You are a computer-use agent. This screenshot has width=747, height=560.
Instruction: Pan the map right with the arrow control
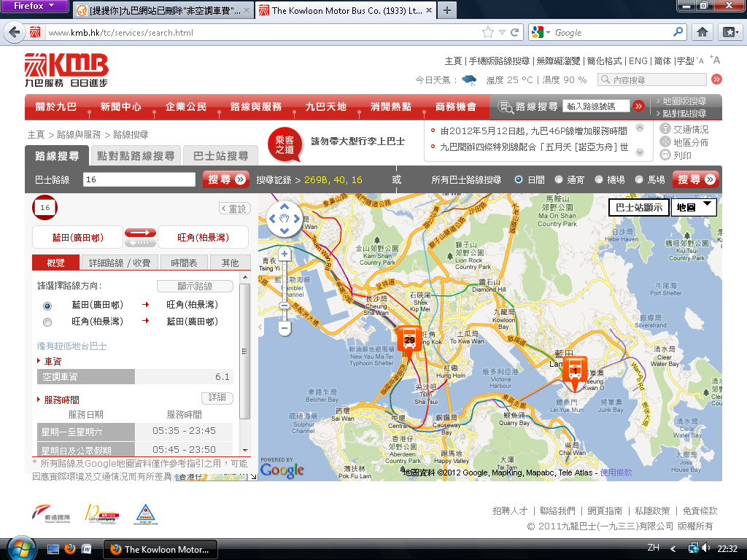297,219
